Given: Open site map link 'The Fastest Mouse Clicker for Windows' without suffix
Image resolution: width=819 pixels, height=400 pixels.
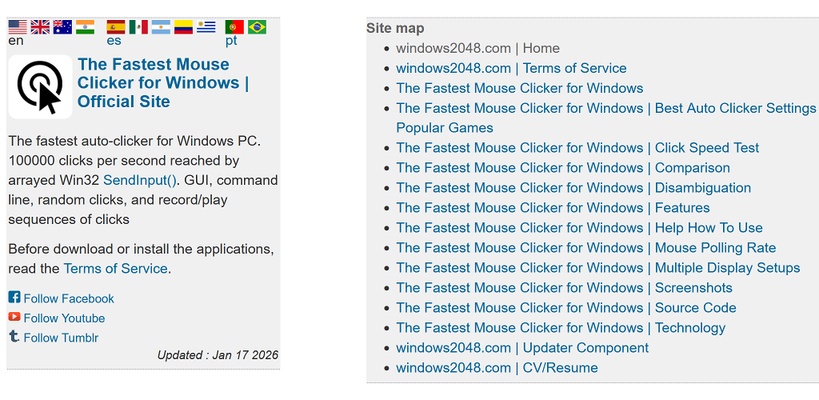Looking at the screenshot, I should pyautogui.click(x=519, y=88).
